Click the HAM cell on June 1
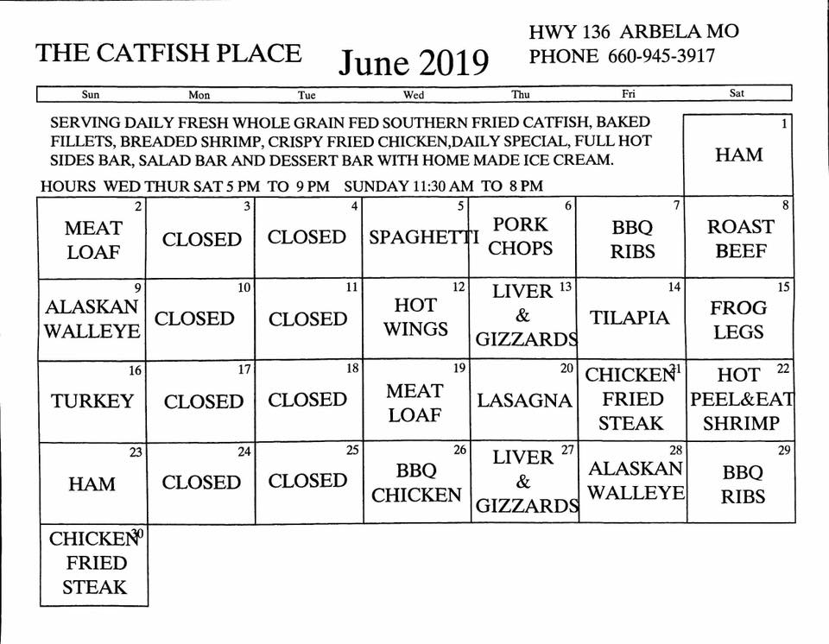Viewport: 829px width, 644px height. [738, 155]
